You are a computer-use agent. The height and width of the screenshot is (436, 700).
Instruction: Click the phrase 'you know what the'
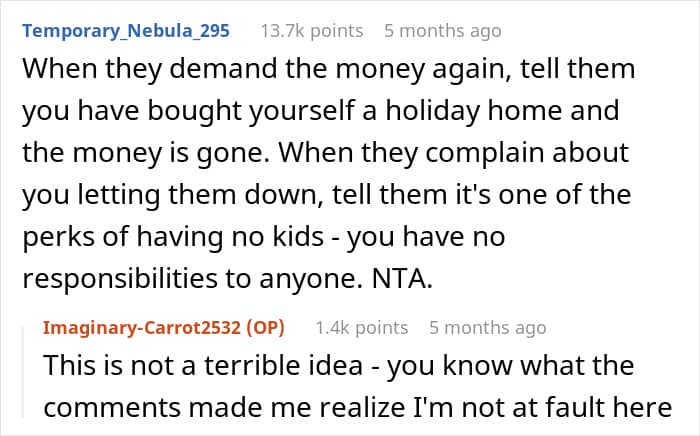510,365
